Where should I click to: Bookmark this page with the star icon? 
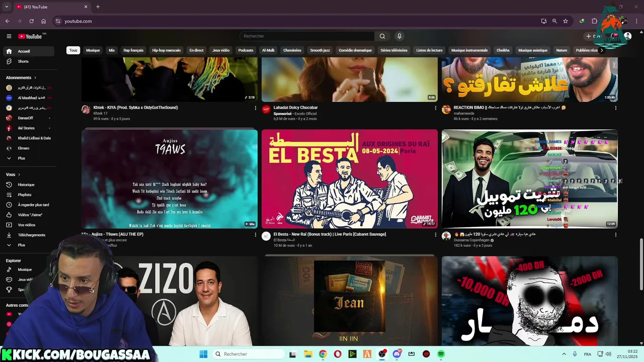tap(566, 21)
